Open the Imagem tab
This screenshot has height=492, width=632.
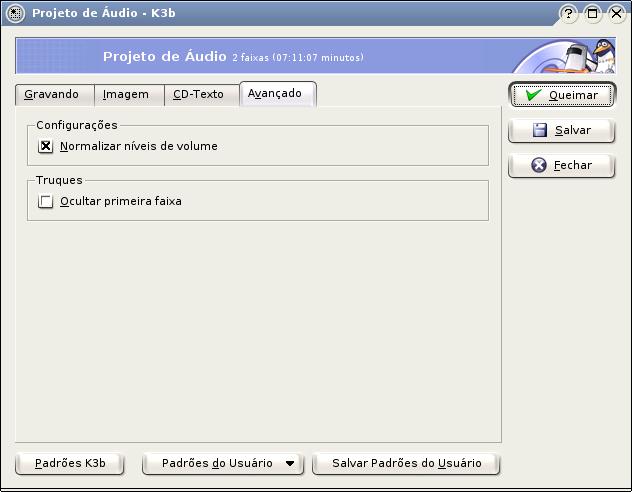click(x=129, y=95)
